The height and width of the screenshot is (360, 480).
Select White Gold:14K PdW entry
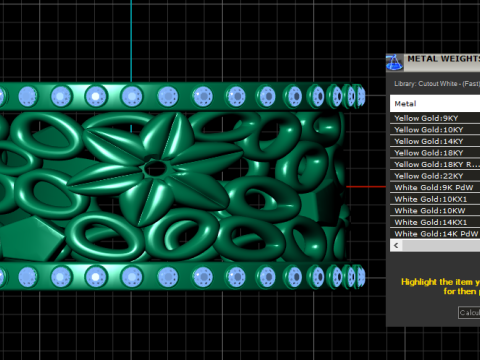(435, 234)
